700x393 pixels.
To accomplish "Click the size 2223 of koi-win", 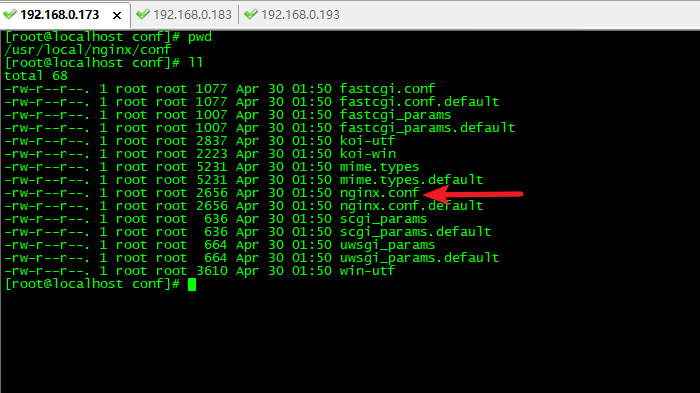I will pos(212,154).
